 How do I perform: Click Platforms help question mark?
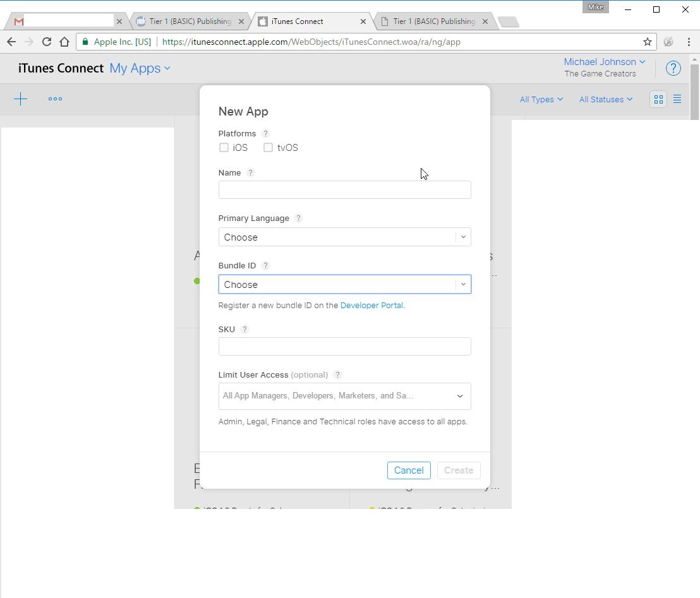(x=265, y=133)
